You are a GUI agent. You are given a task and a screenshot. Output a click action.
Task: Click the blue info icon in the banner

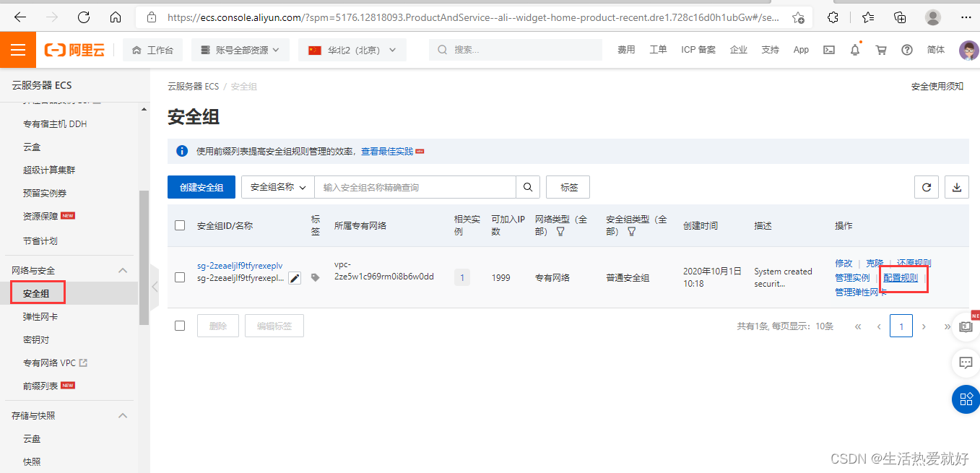[x=182, y=151]
